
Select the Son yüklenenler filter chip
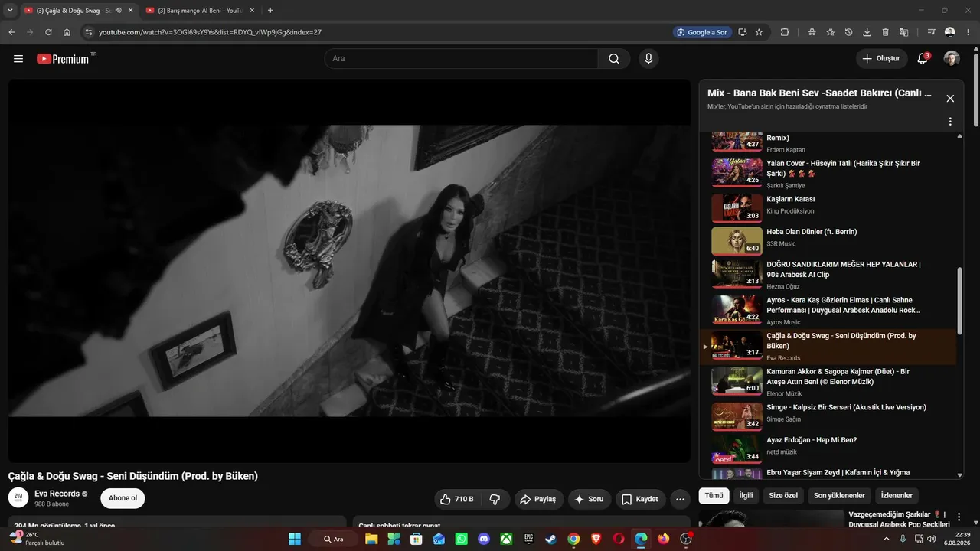[839, 495]
